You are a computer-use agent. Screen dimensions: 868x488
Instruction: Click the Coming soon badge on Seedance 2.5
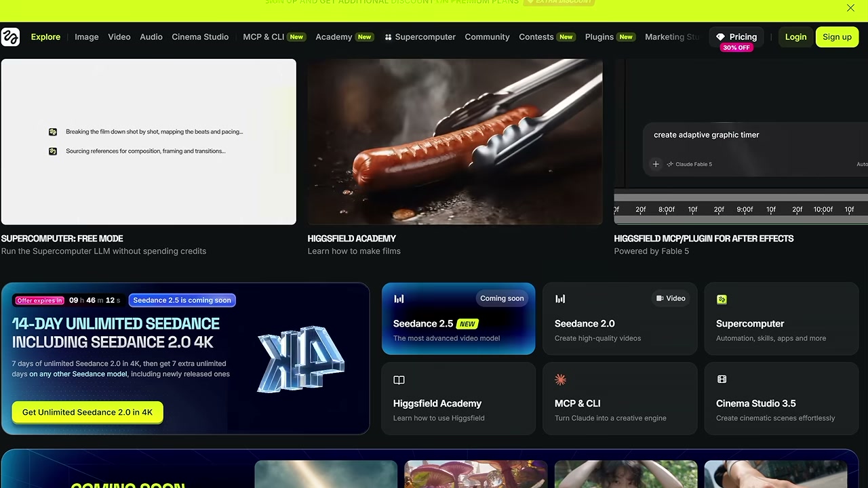click(502, 298)
